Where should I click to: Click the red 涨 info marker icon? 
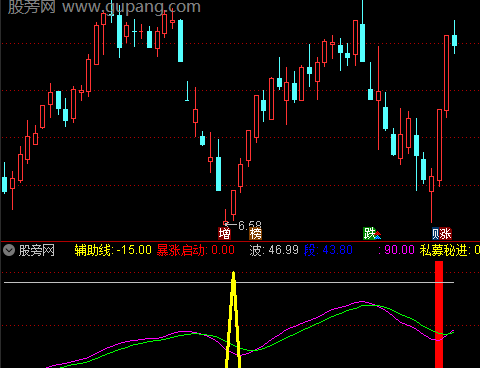tap(446, 233)
